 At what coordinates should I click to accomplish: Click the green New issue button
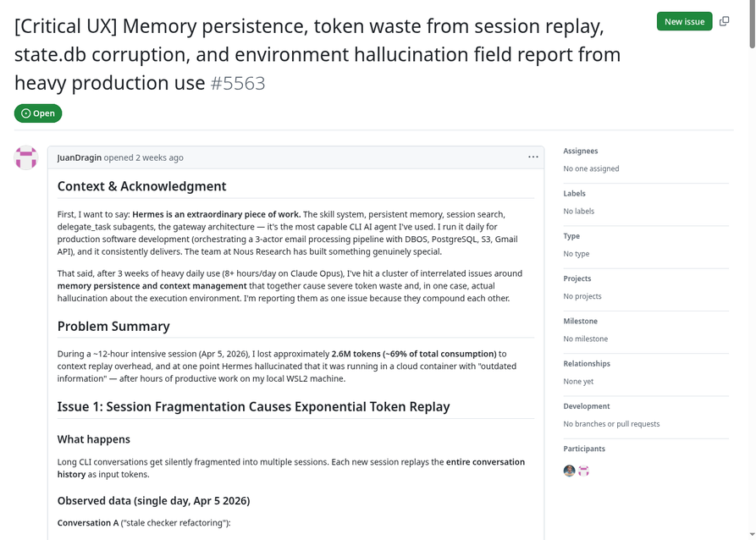click(x=684, y=20)
